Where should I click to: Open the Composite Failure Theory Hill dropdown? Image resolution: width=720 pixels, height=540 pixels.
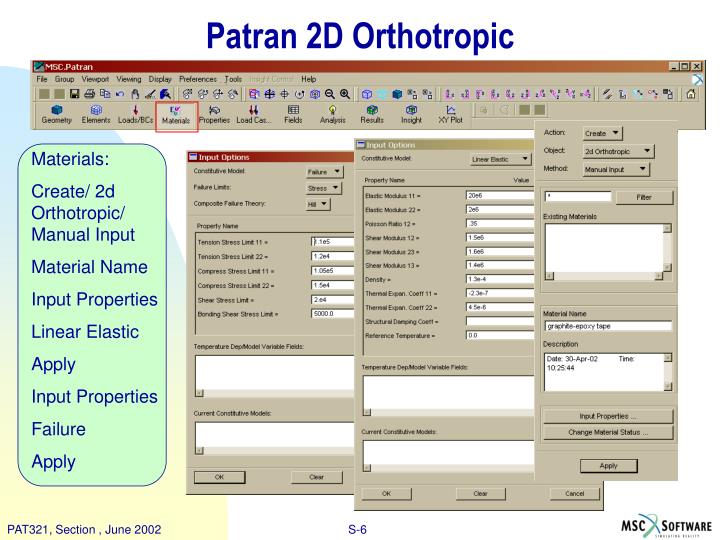click(x=318, y=204)
